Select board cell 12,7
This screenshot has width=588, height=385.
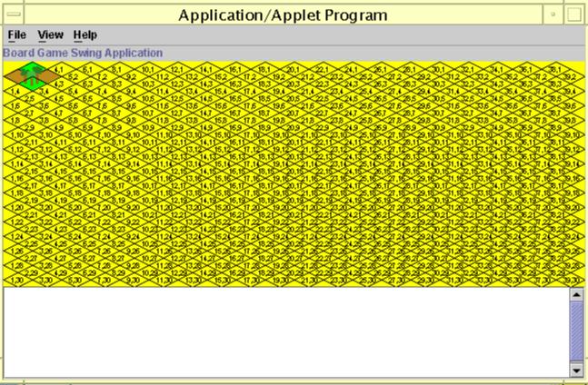click(x=177, y=113)
